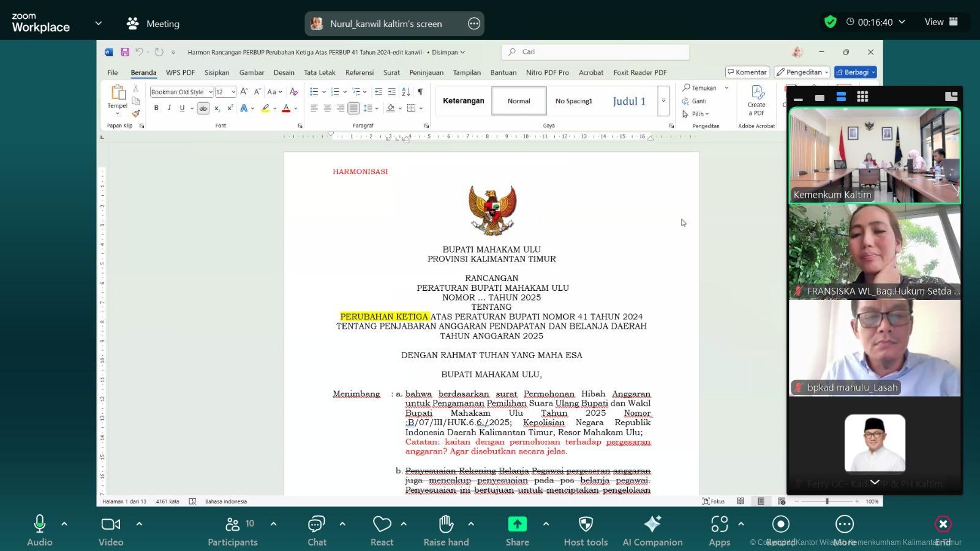
Task: Select the Kemenkum Kaltim video thumbnail
Action: coord(874,155)
